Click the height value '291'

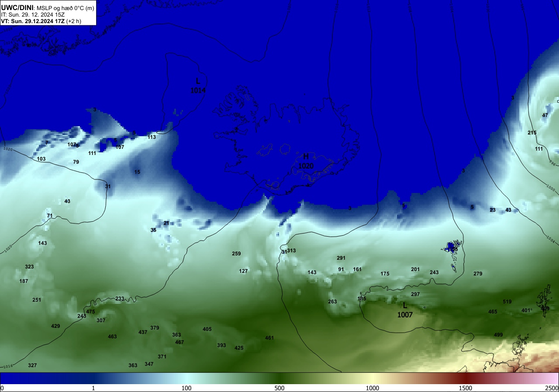pos(341,258)
